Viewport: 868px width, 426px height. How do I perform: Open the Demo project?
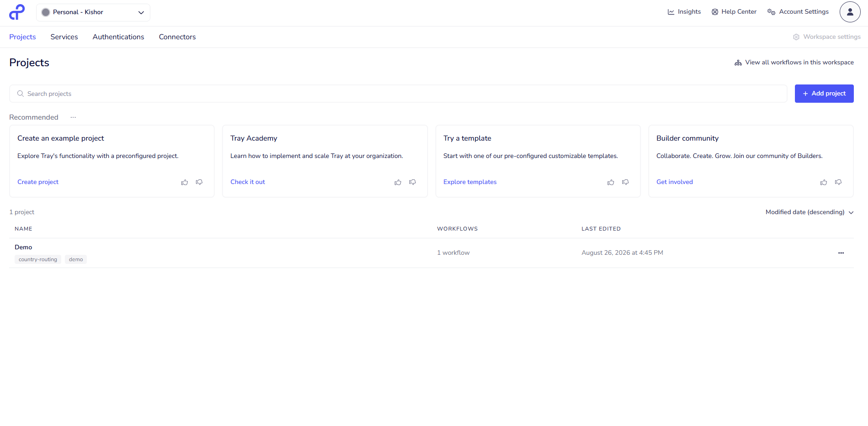(x=23, y=247)
